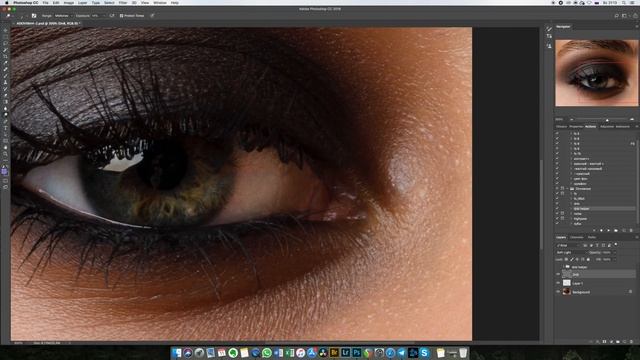Click the search icon at the top right
640x360 pixels.
(x=616, y=16)
